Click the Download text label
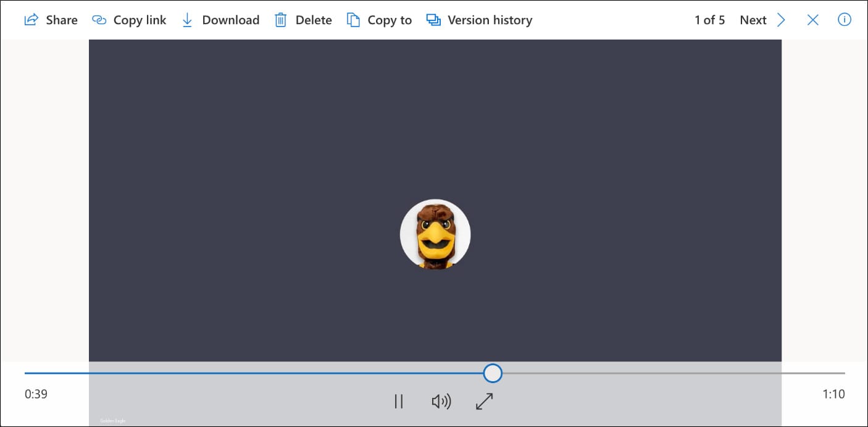The width and height of the screenshot is (868, 427). click(x=230, y=20)
